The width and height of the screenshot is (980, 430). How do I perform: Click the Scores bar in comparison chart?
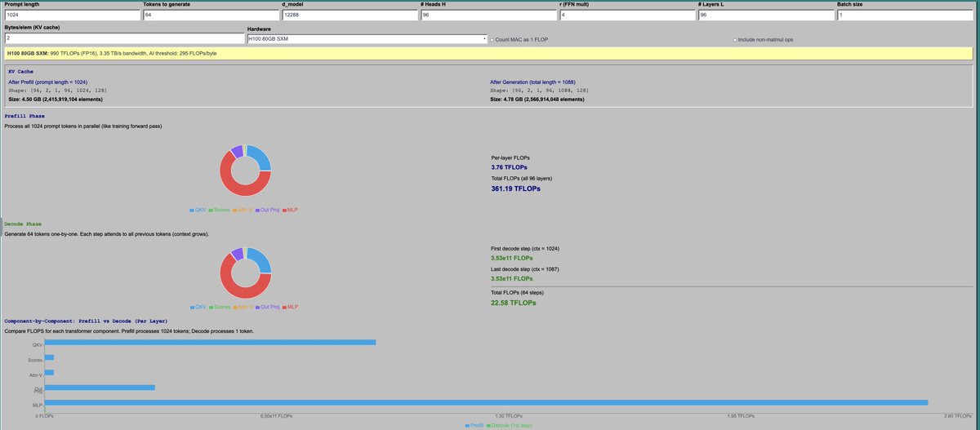tap(49, 357)
